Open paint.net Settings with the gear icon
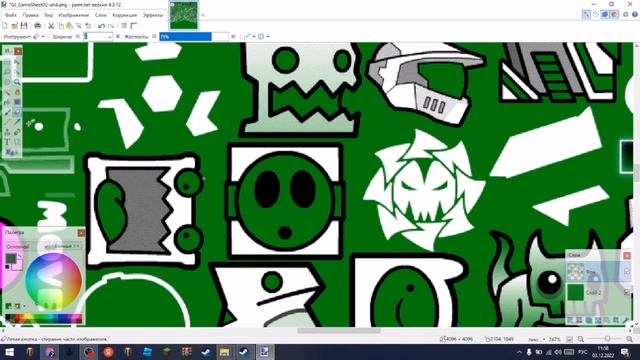 (625, 14)
